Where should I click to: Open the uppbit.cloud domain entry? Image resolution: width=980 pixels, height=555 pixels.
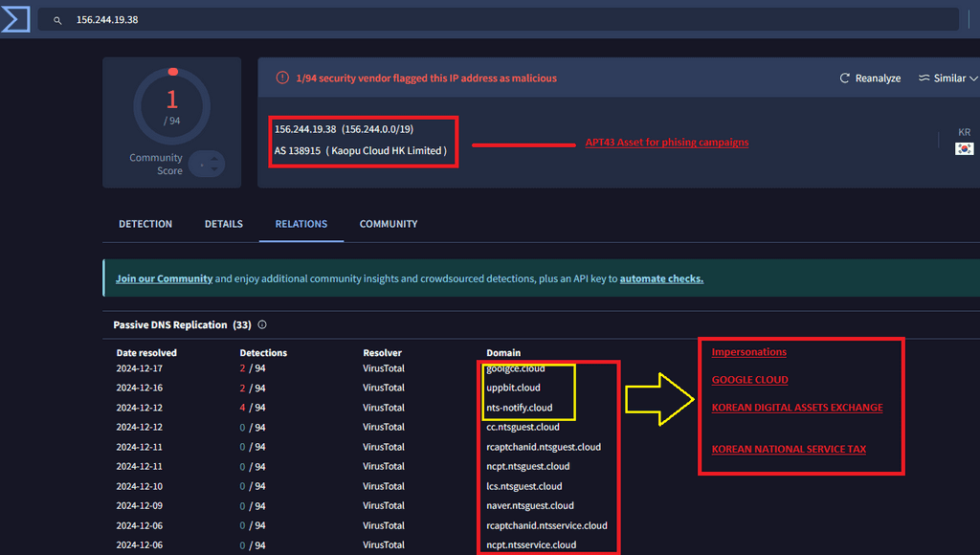coord(513,388)
